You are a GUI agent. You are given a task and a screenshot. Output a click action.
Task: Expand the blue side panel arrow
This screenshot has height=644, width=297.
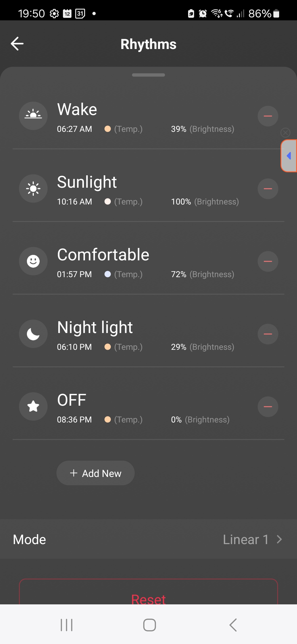pos(289,156)
